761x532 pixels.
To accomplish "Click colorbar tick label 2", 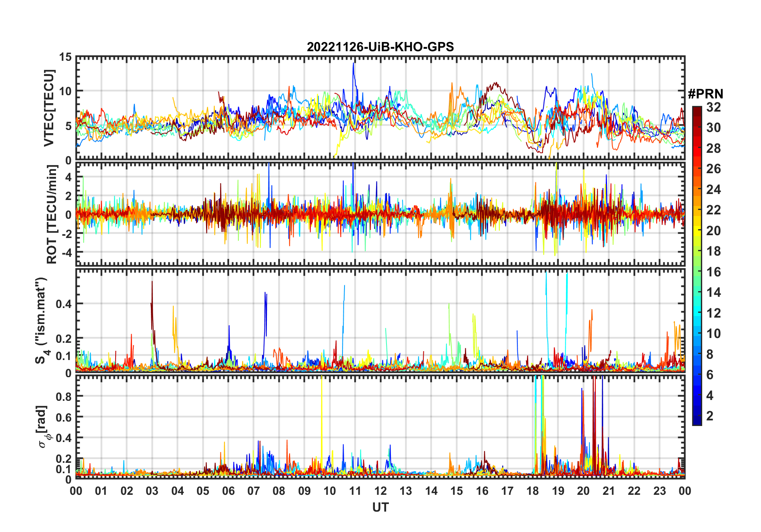I will tap(710, 416).
